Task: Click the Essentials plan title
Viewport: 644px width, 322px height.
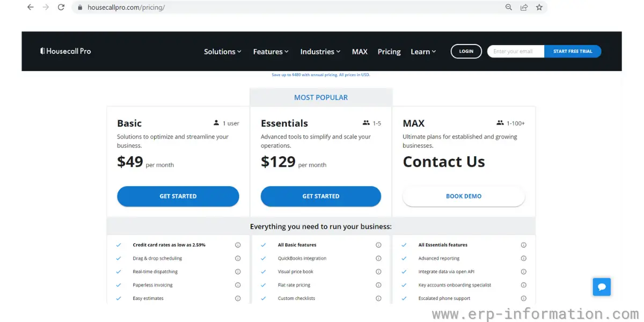Action: [284, 123]
